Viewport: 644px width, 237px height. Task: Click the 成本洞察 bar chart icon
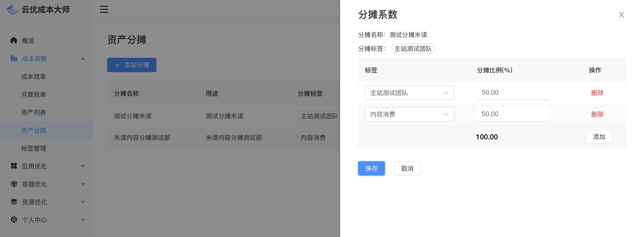click(14, 58)
